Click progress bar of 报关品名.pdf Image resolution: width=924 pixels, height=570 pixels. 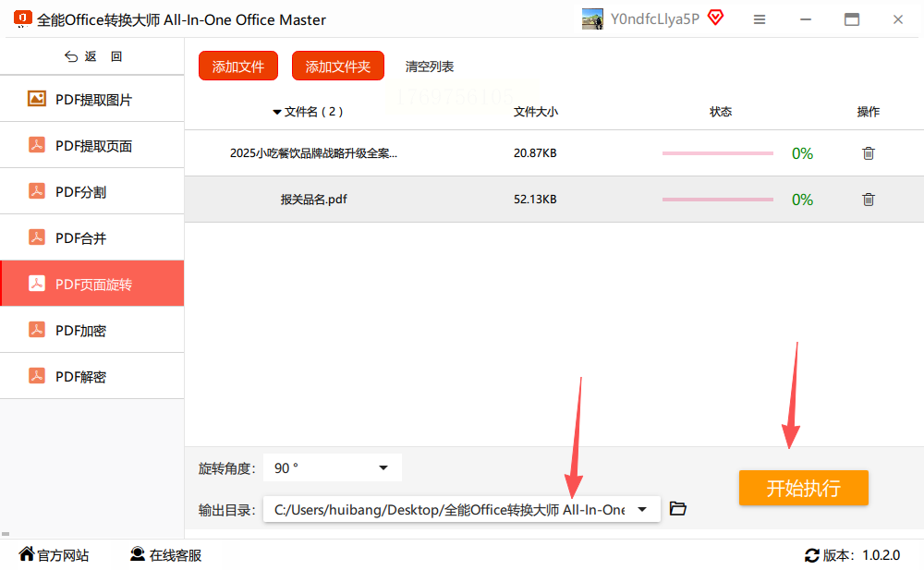(x=717, y=200)
